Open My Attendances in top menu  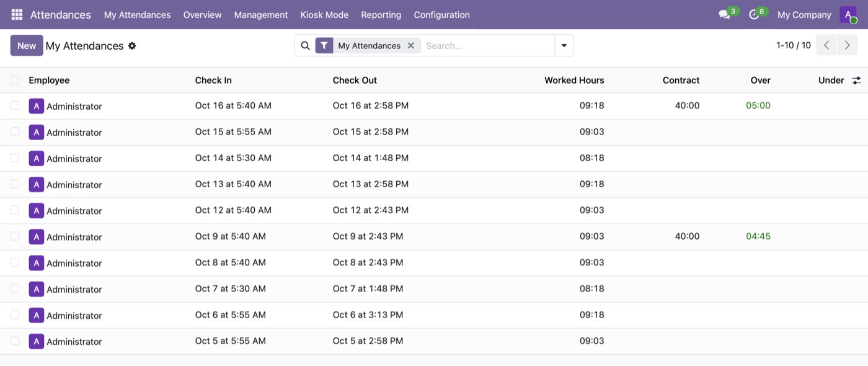click(137, 15)
